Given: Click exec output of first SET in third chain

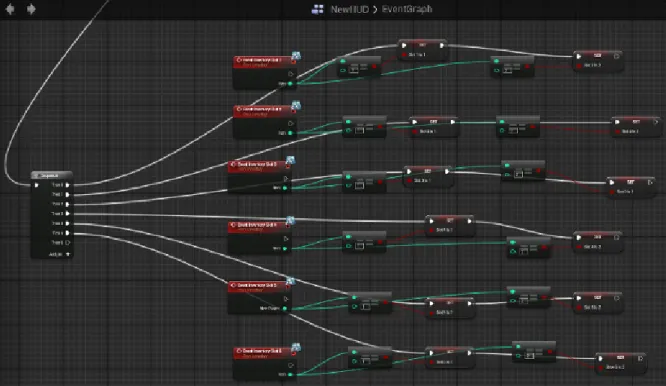Looking at the screenshot, I should [x=447, y=172].
